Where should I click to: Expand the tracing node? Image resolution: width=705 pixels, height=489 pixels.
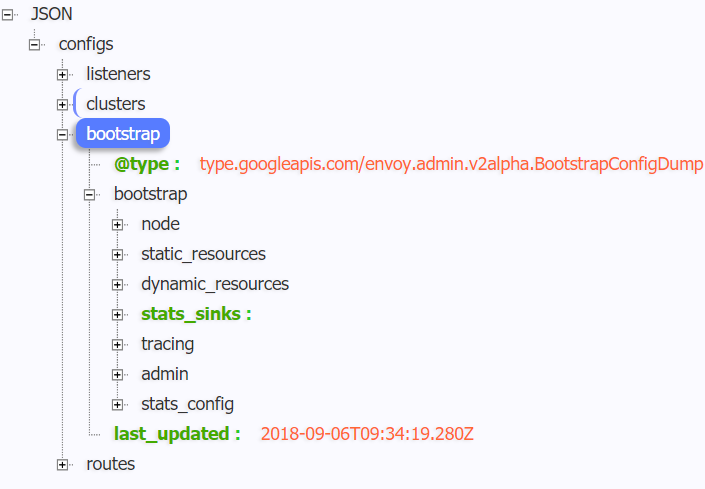click(118, 344)
